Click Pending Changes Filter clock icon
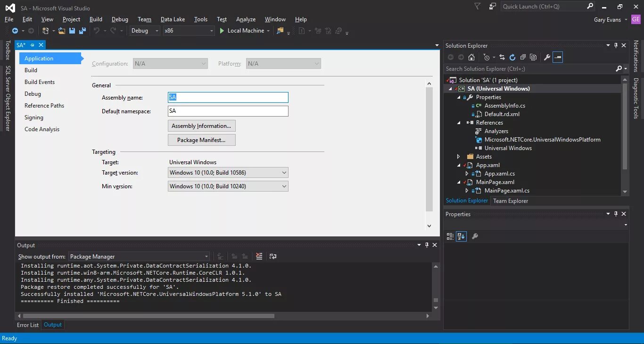 [487, 57]
